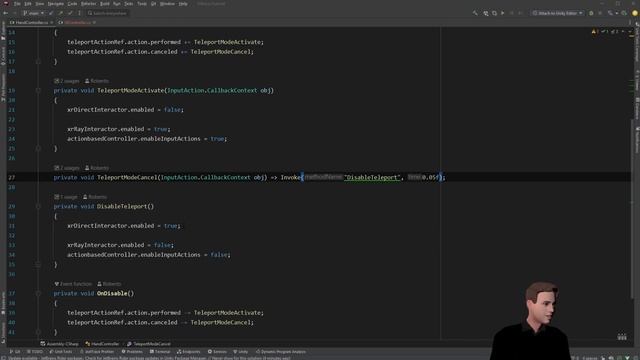This screenshot has width=640, height=360.
Task: Open the Edit menu
Action: 28,4
